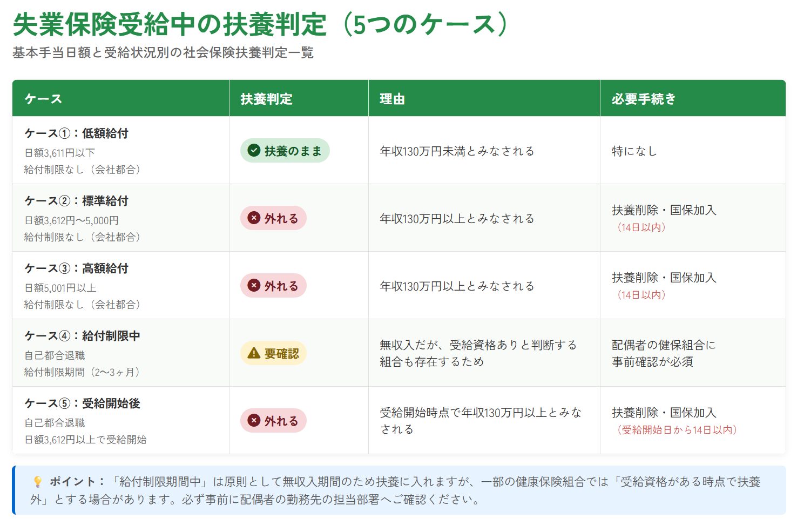This screenshot has height=532, width=797.
Task: Click the 理由 column header
Action: (392, 99)
